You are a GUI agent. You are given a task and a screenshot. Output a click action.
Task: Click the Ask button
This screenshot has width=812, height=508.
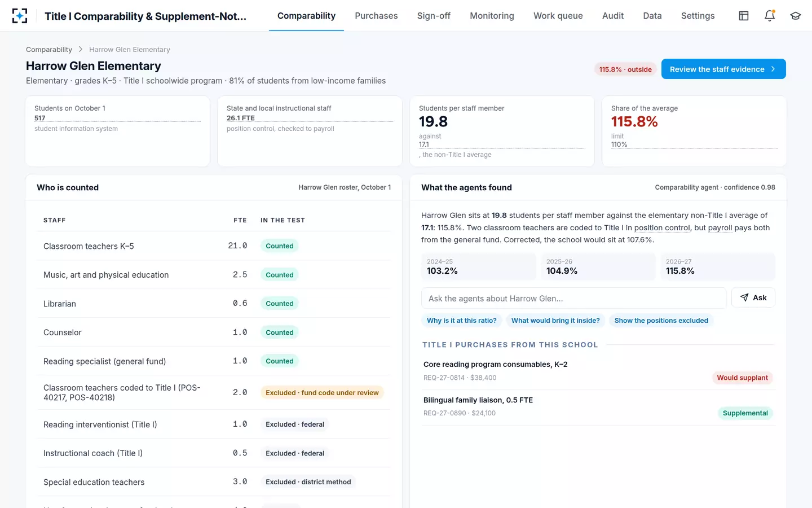tap(753, 297)
